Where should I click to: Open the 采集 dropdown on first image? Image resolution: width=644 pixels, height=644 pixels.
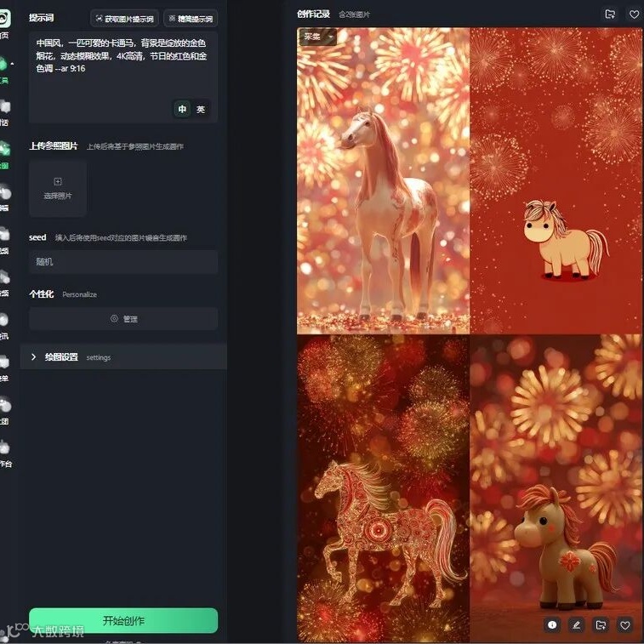318,37
